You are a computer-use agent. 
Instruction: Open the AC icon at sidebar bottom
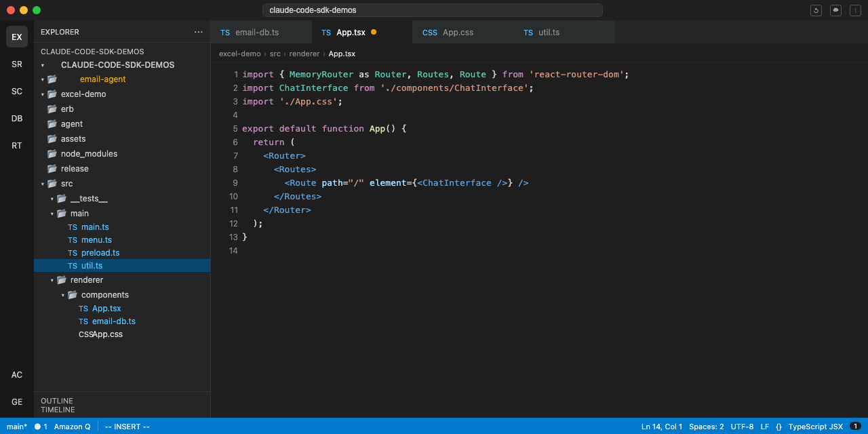click(17, 374)
